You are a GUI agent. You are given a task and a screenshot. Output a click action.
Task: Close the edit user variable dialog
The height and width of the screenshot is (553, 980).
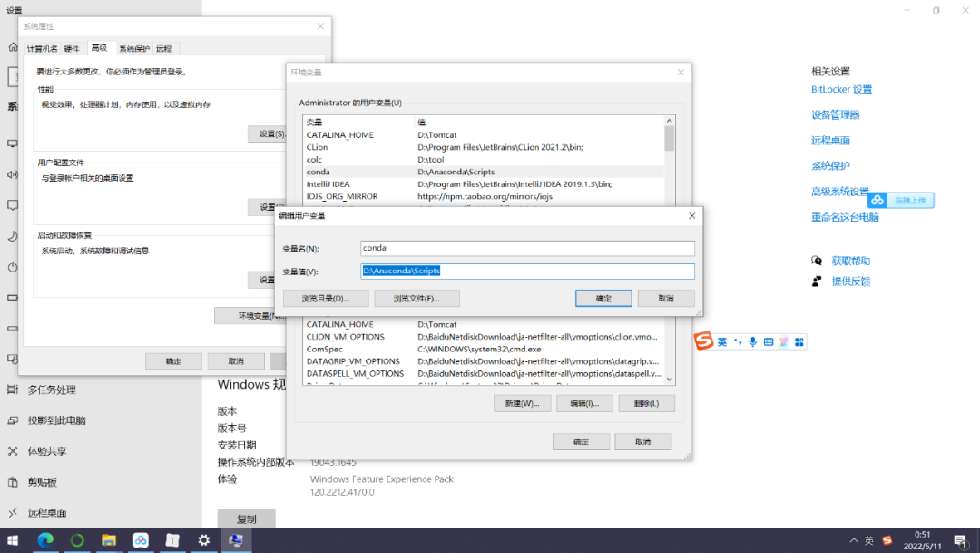click(x=691, y=216)
